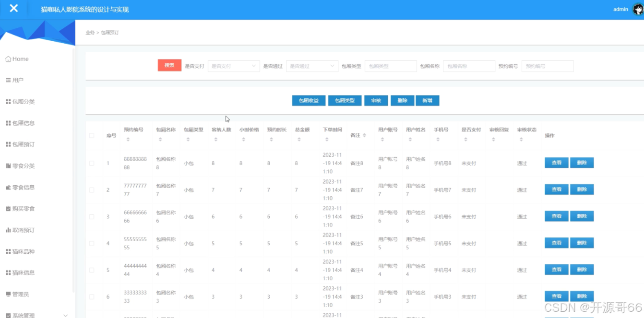
Task: View details with 查看 for 备注8 row
Action: pos(557,163)
